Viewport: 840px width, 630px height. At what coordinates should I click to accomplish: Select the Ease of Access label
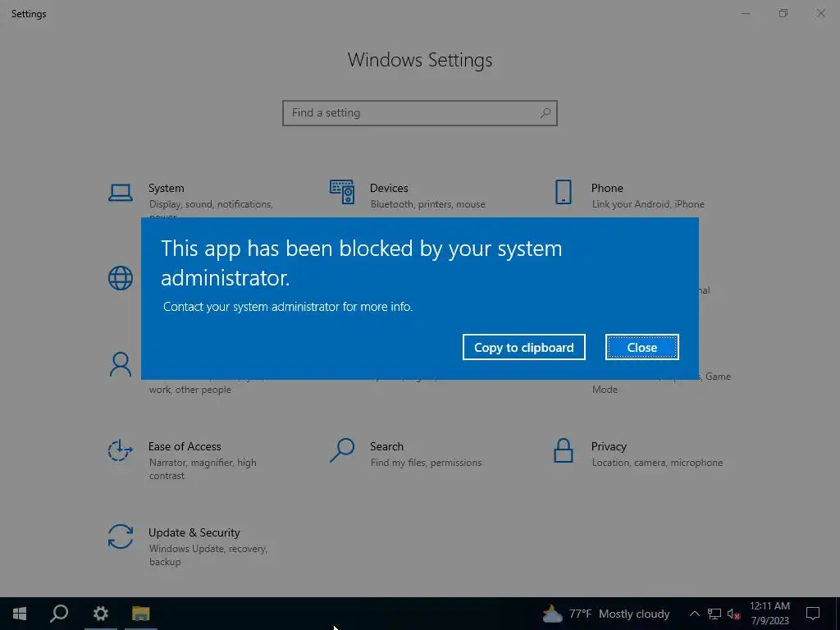pyautogui.click(x=185, y=446)
